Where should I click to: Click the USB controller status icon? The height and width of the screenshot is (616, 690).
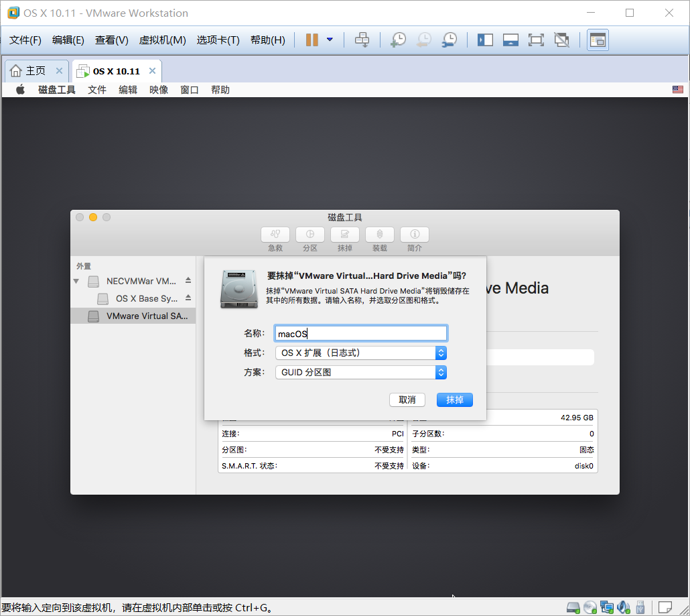point(640,608)
